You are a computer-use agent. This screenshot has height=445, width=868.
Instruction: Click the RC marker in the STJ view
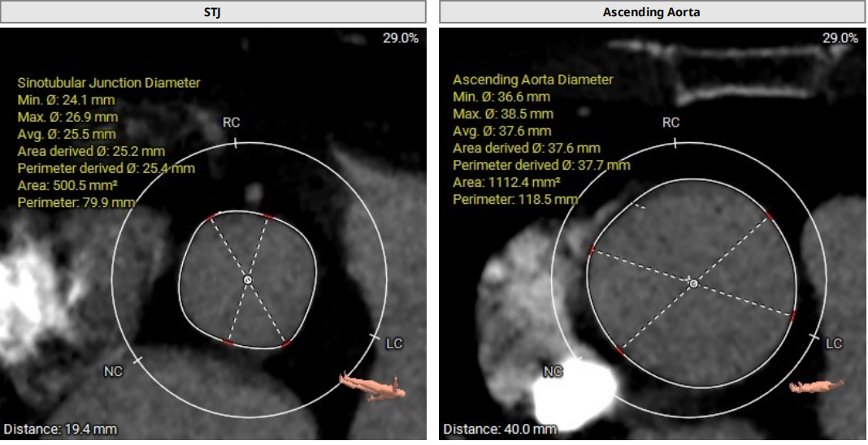pyautogui.click(x=232, y=122)
